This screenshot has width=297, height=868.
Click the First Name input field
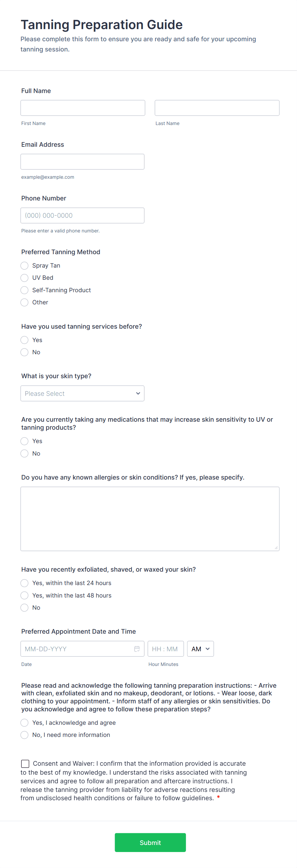pyautogui.click(x=83, y=108)
